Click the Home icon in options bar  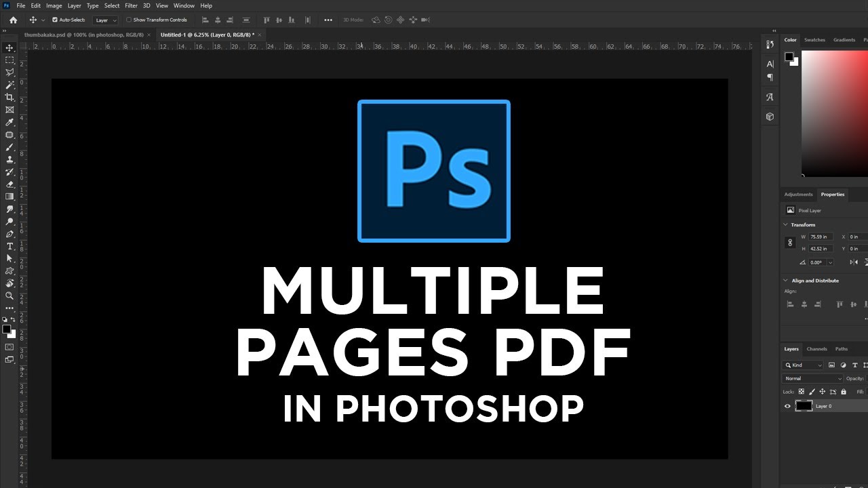point(13,20)
